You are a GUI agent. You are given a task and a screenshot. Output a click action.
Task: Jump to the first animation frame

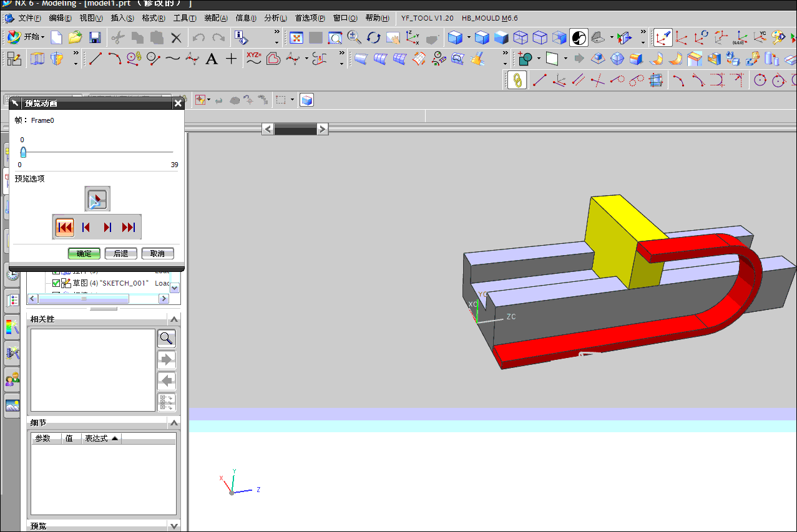(x=64, y=227)
